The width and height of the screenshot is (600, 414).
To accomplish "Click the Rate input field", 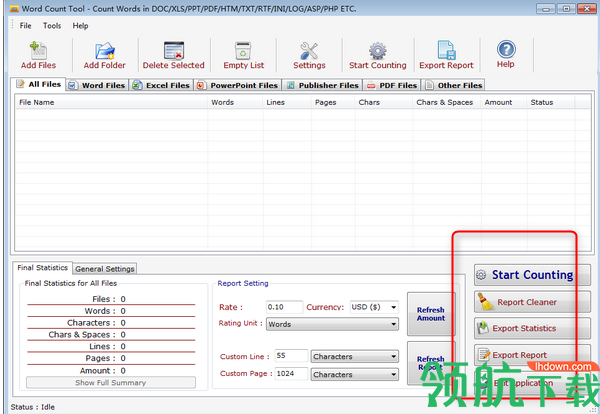I will 284,307.
